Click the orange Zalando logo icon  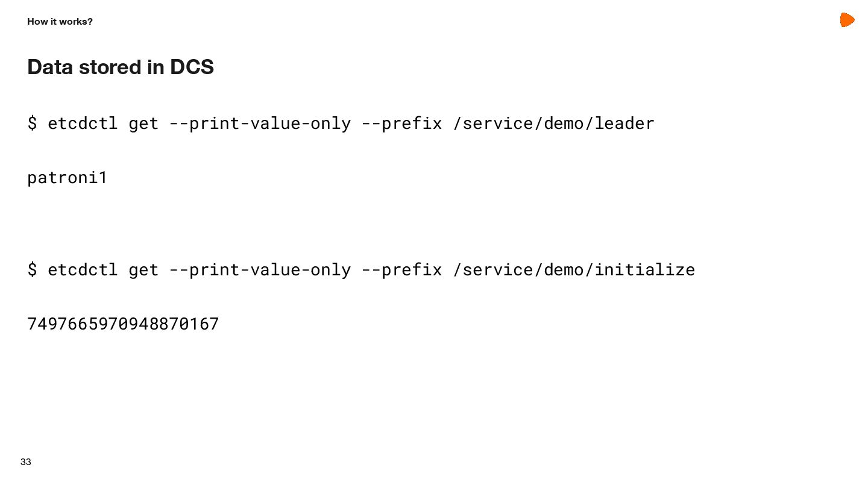(848, 20)
